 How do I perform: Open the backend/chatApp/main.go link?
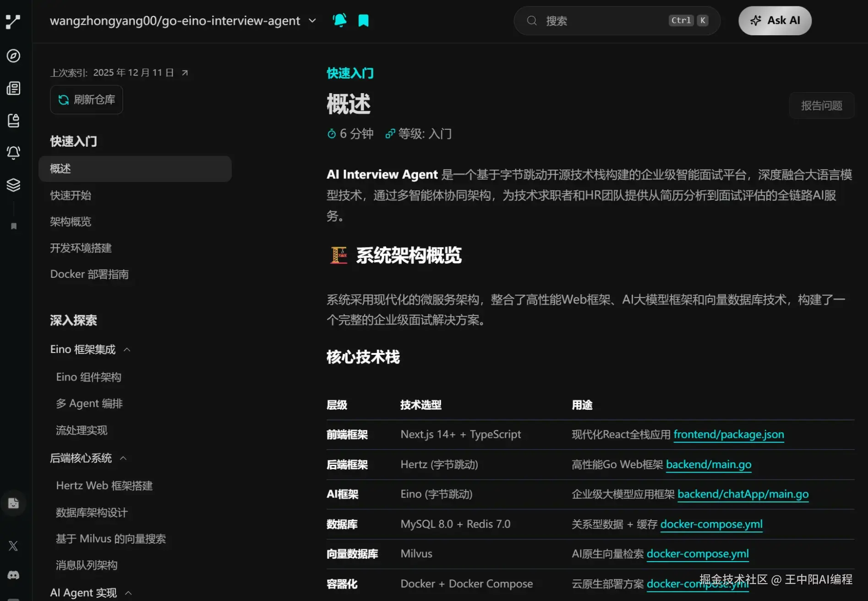pyautogui.click(x=743, y=494)
